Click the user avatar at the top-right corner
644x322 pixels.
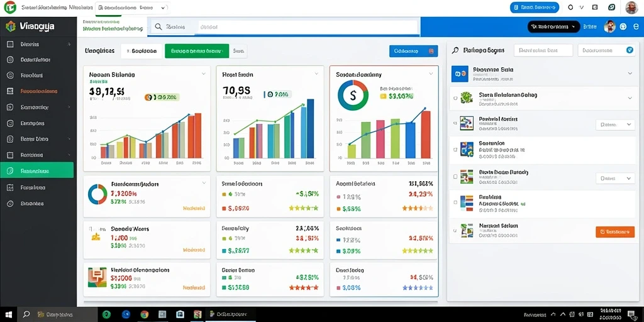pos(631,7)
